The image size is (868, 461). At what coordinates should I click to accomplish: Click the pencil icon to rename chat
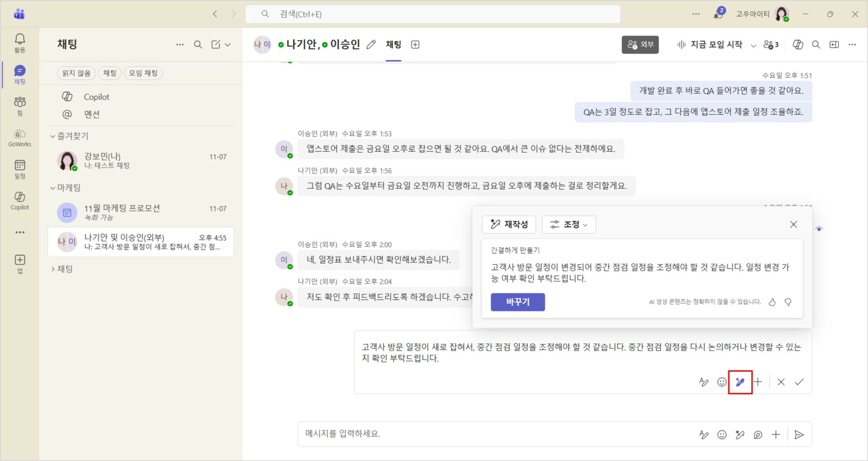[371, 45]
